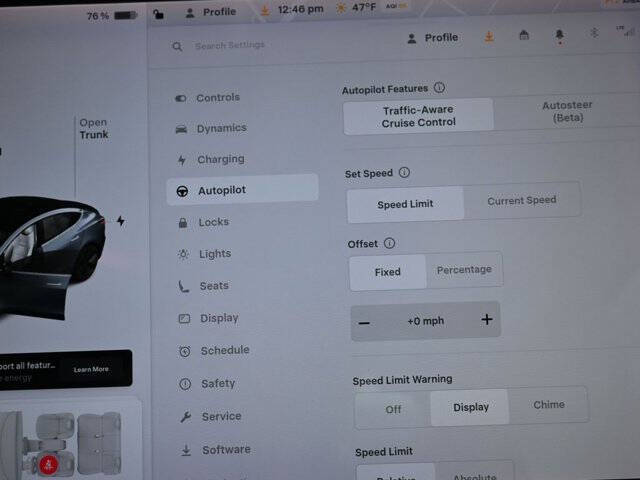Tap the orange software update icon in settings header

coord(489,37)
